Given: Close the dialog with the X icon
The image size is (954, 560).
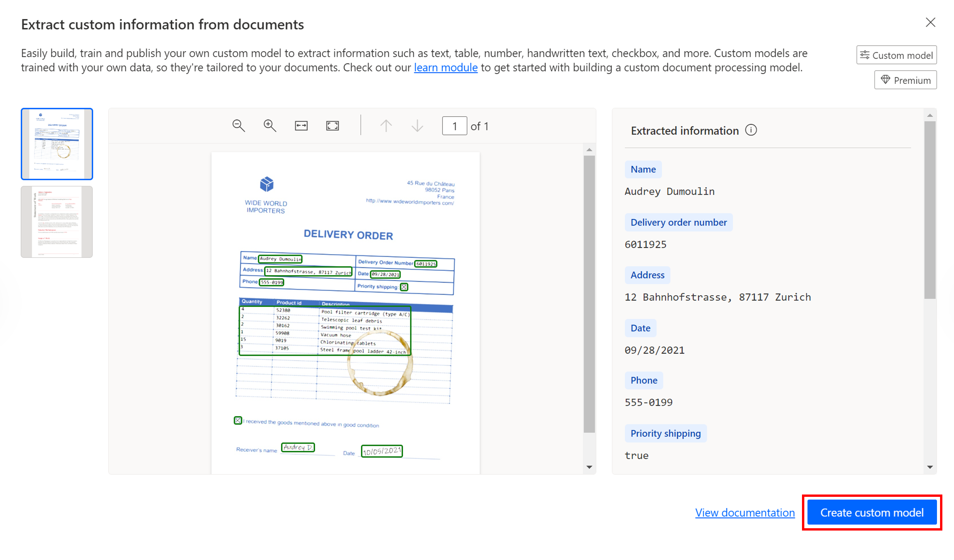Looking at the screenshot, I should point(930,22).
